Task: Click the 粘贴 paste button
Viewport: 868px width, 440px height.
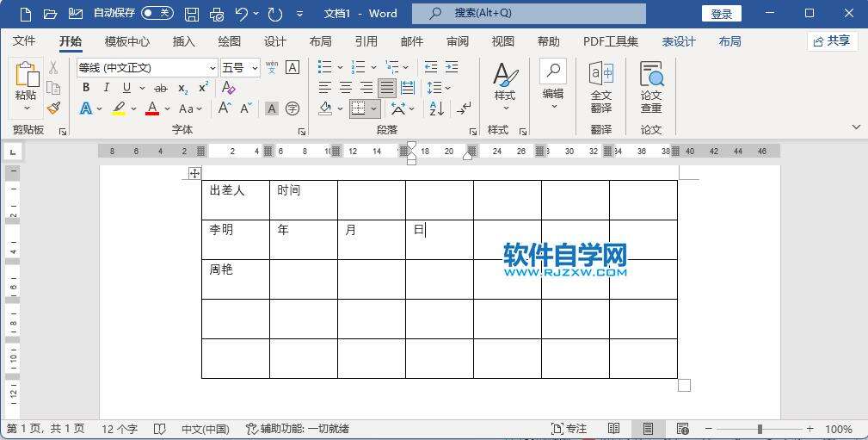Action: click(26, 88)
